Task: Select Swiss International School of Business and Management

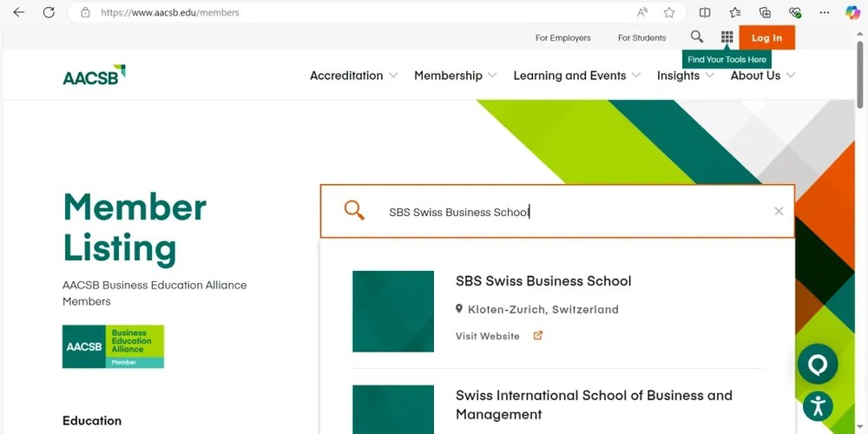Action: [x=594, y=404]
